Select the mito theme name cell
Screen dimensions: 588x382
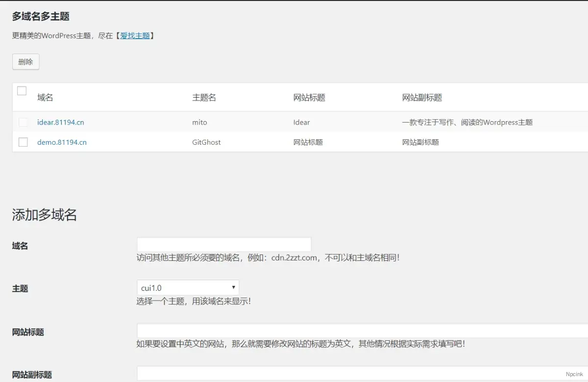[199, 123]
